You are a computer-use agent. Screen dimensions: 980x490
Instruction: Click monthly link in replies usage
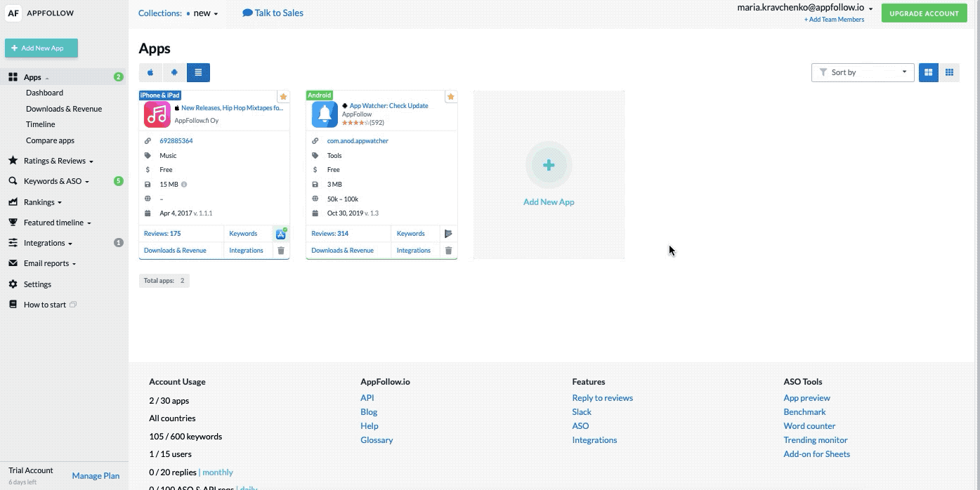coord(218,472)
